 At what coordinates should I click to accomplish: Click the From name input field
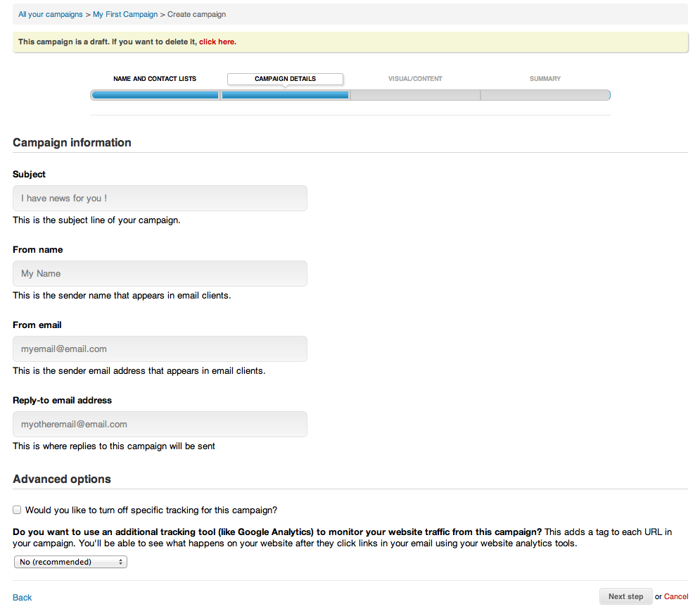[160, 273]
